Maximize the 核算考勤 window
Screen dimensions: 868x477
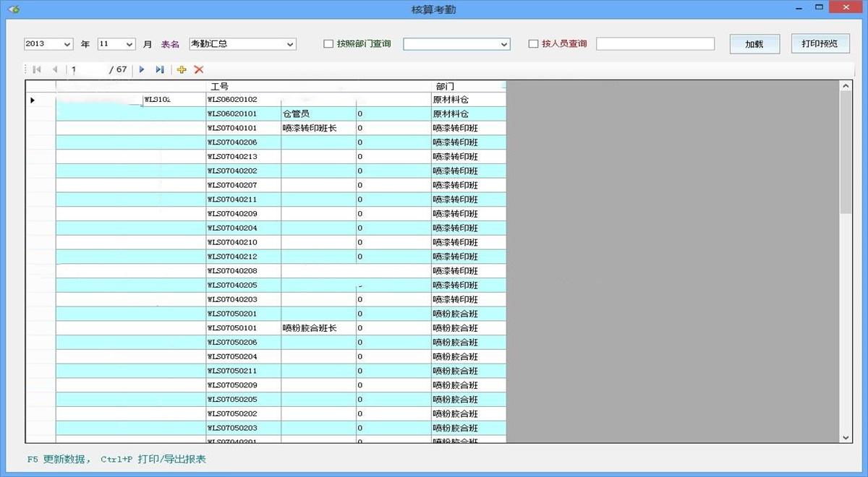pyautogui.click(x=819, y=8)
